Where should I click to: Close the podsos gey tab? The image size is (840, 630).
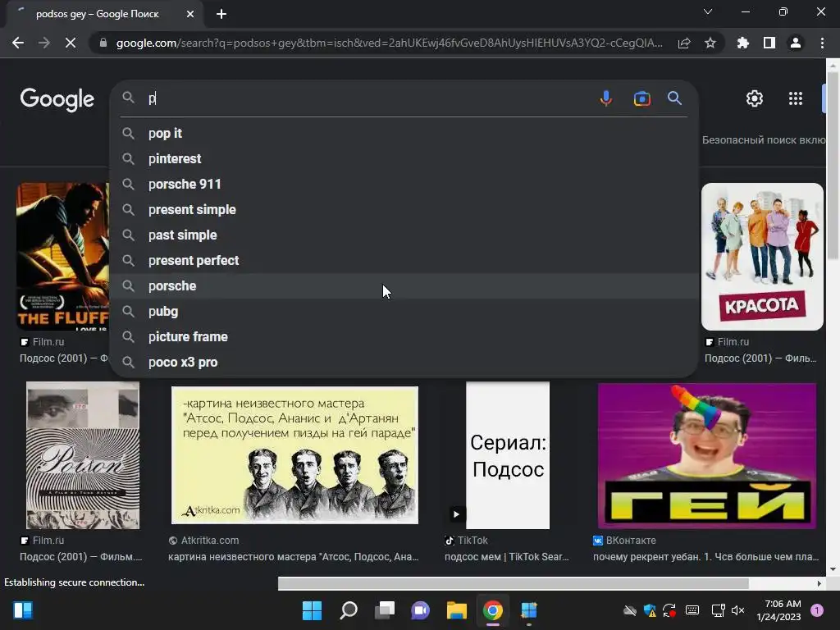tap(190, 14)
